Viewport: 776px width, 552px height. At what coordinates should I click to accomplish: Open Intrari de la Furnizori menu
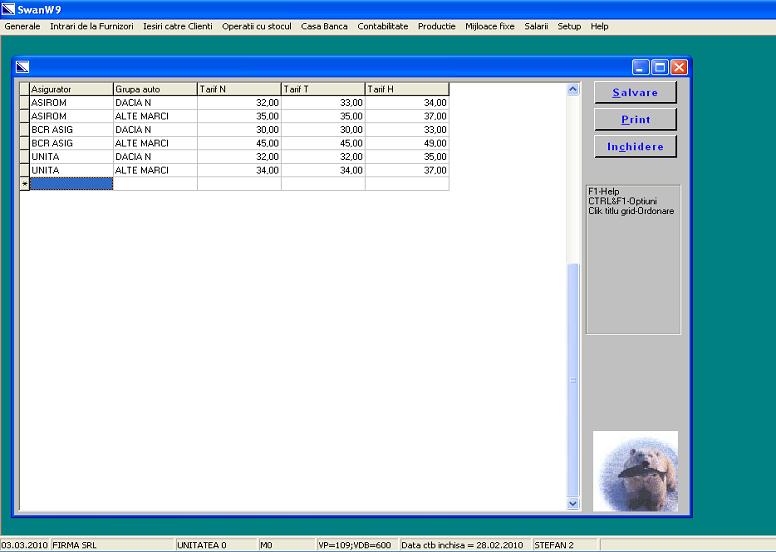[x=91, y=26]
